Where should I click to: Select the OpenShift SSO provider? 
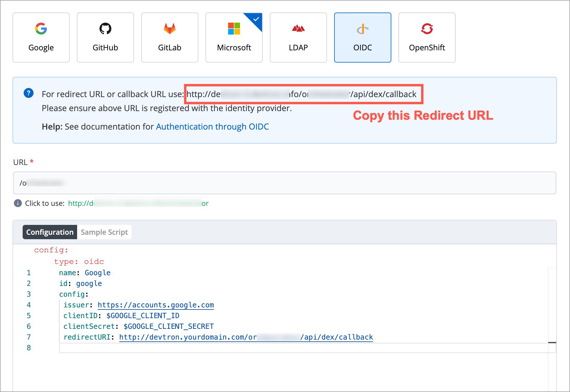pos(427,37)
